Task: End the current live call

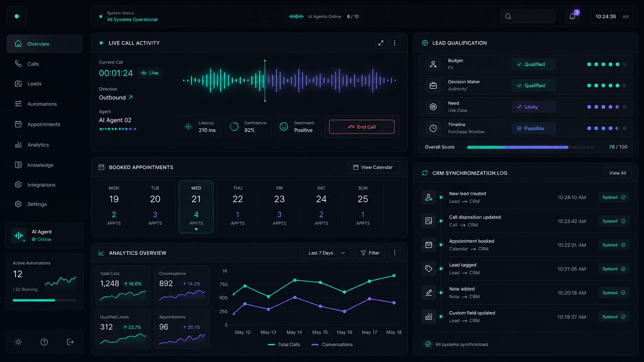Action: click(362, 127)
